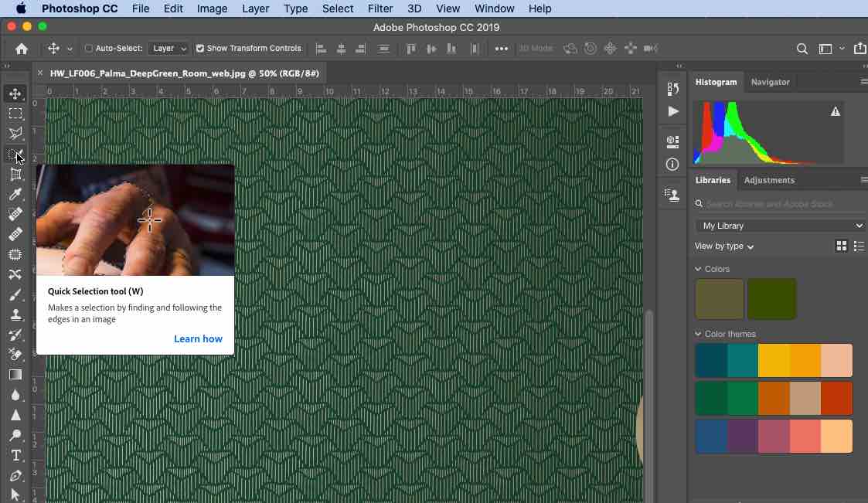868x503 pixels.
Task: Collapse the Color themes section
Action: (x=699, y=334)
